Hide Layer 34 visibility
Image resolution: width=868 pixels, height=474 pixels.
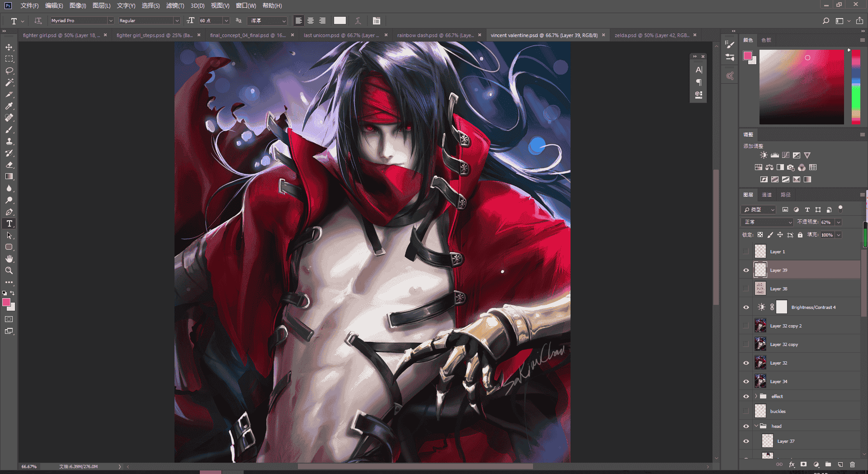click(x=746, y=381)
